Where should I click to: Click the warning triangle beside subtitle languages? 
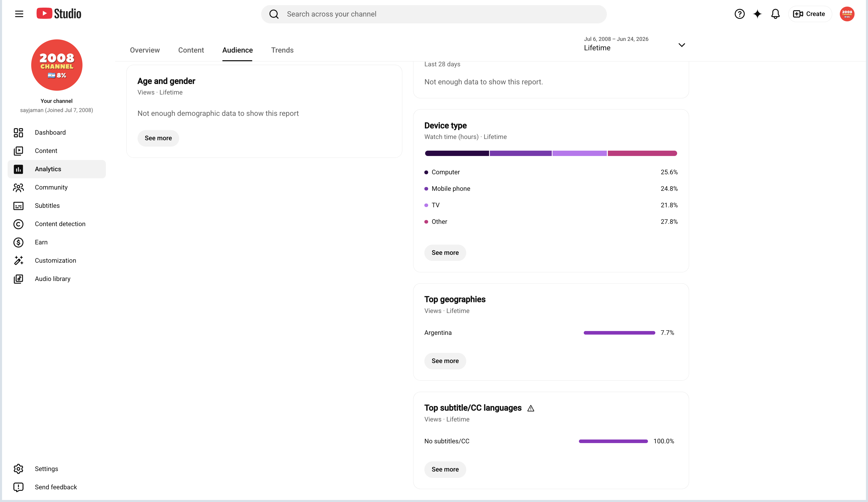click(531, 408)
